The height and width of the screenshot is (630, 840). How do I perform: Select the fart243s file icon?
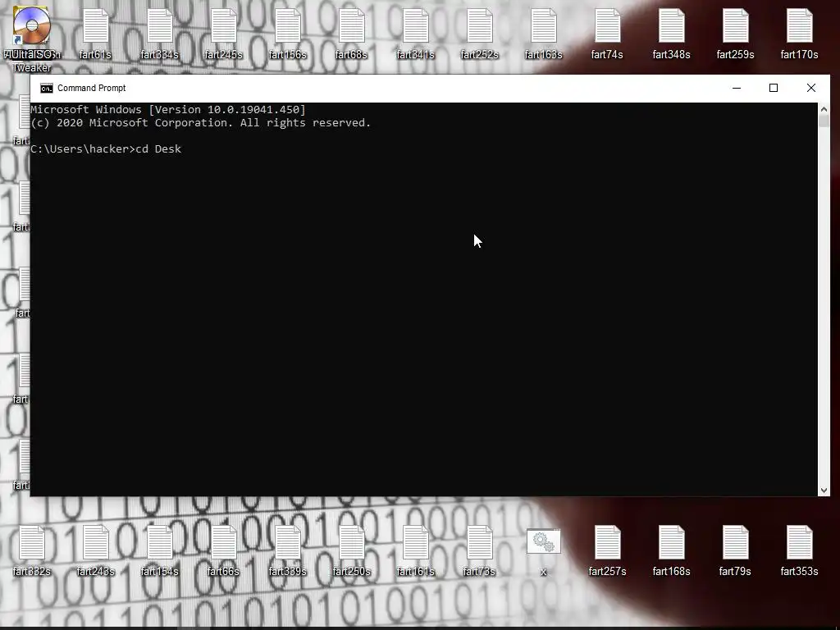pyautogui.click(x=96, y=543)
